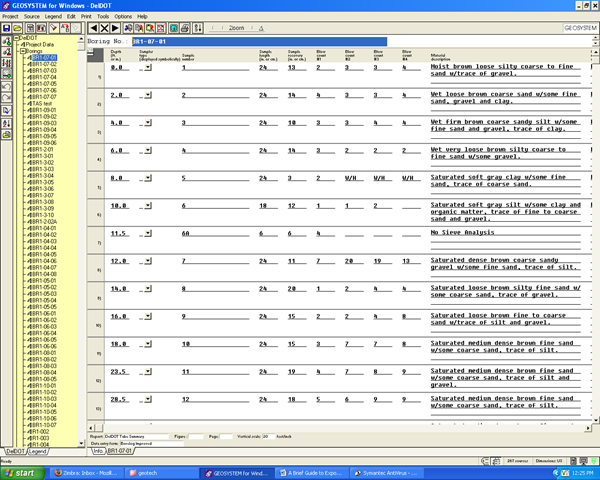Click the Boring No. field BR1-07-01

(259, 41)
